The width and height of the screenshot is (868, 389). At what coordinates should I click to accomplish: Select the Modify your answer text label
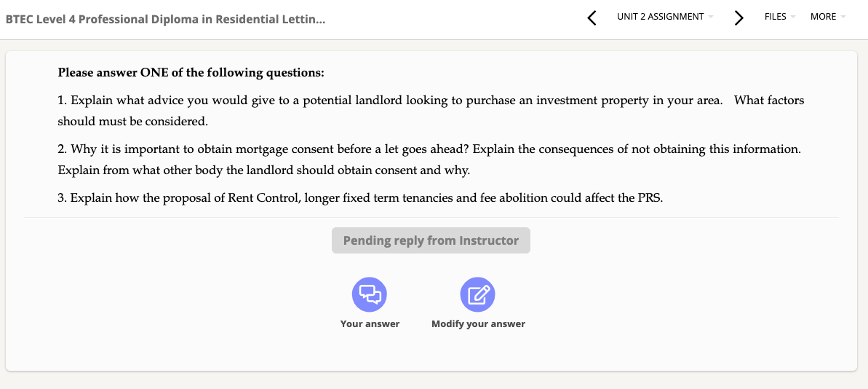point(478,323)
